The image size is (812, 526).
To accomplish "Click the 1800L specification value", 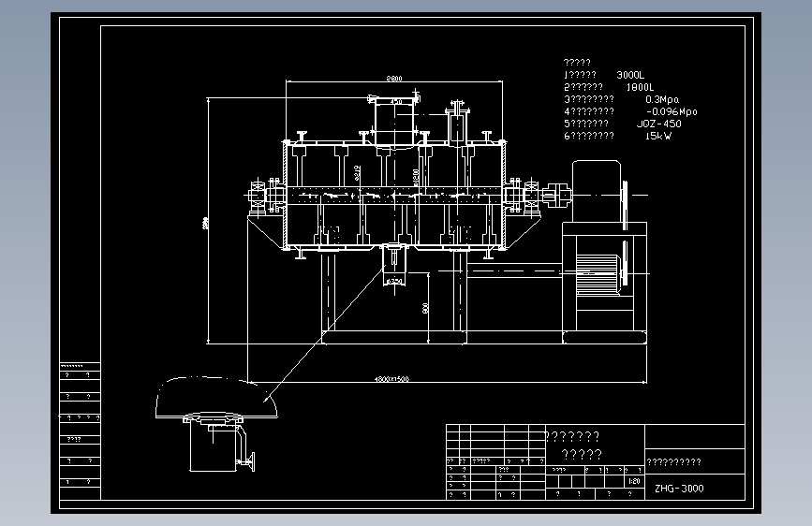I will pyautogui.click(x=640, y=87).
